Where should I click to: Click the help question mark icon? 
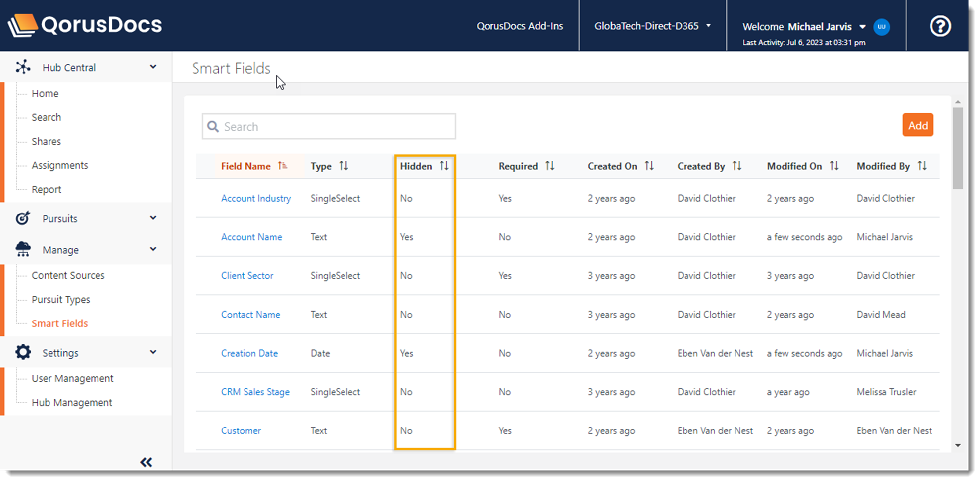pyautogui.click(x=940, y=26)
